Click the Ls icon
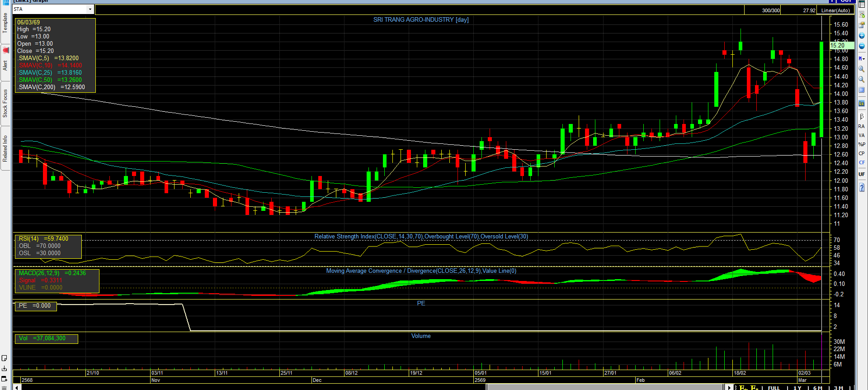 862,104
